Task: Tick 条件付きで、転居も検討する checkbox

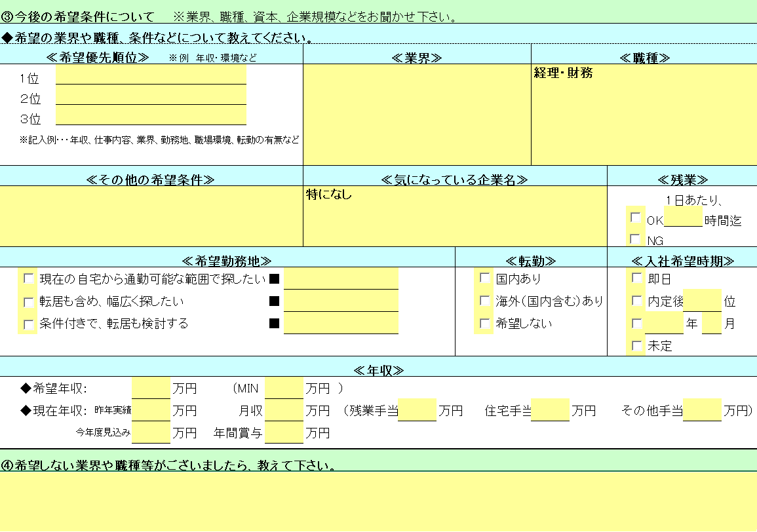Action: click(28, 324)
